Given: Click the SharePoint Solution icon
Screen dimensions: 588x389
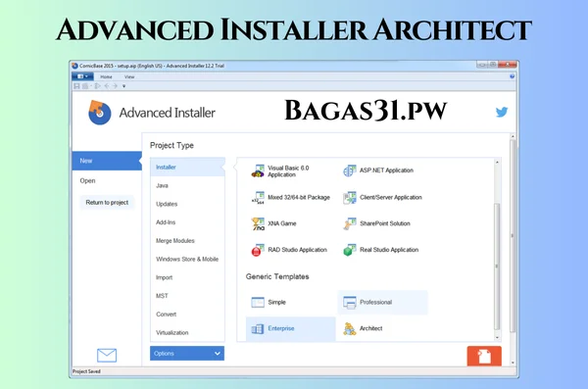Looking at the screenshot, I should pos(350,223).
